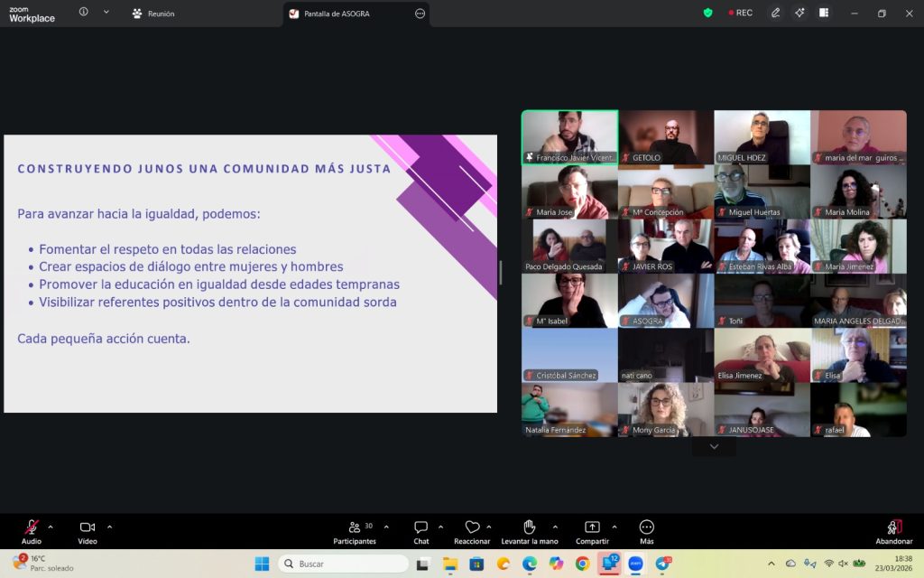The image size is (924, 578).
Task: Open the Reaccionar reactions icon
Action: pyautogui.click(x=472, y=527)
